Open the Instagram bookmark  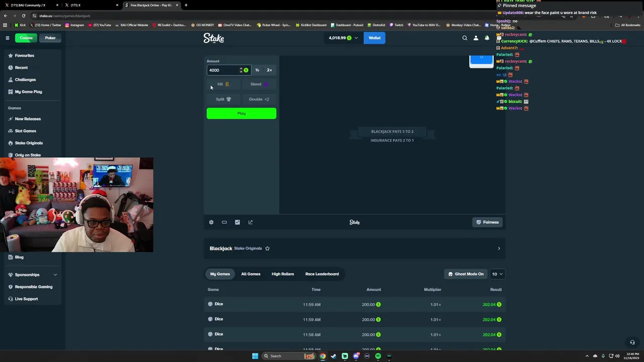click(x=74, y=25)
